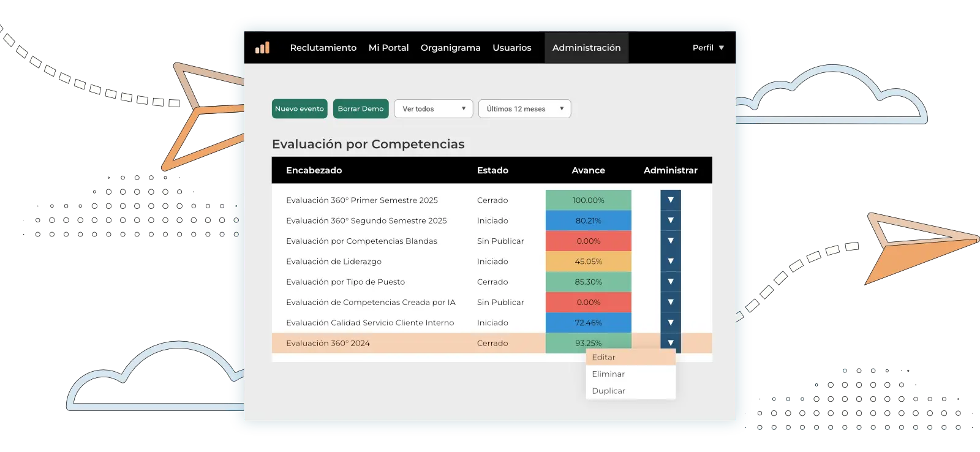The width and height of the screenshot is (980, 452).
Task: Open admin arrow for Evaluación 360° Primer Semestre 2025
Action: [671, 200]
